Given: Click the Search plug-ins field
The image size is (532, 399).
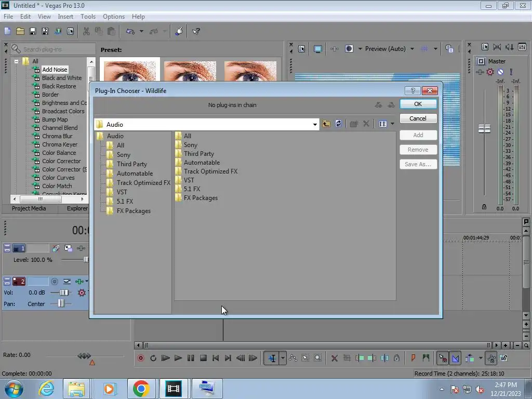Looking at the screenshot, I should coord(54,49).
